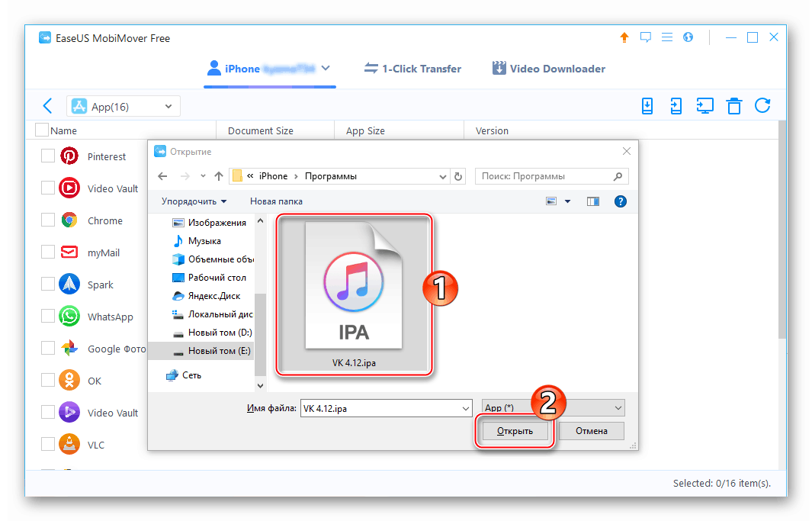Click the WhatsApp app icon
Screen dimensions: 812x521
point(69,317)
